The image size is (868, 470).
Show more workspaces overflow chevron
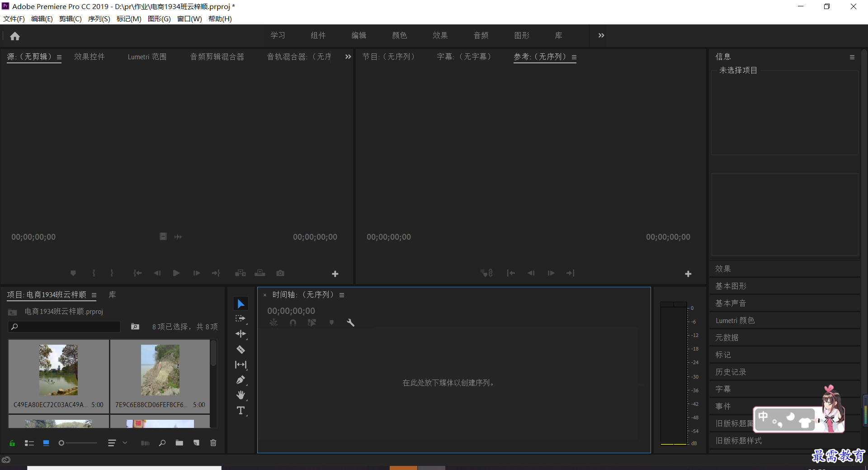coord(601,35)
